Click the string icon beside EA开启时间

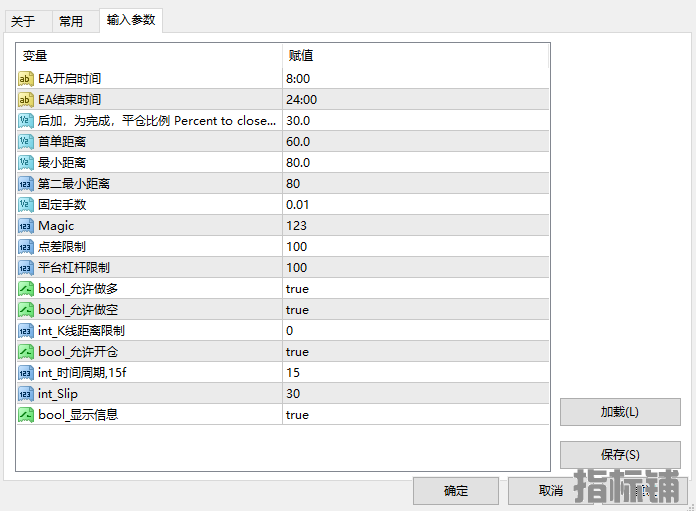tap(26, 78)
